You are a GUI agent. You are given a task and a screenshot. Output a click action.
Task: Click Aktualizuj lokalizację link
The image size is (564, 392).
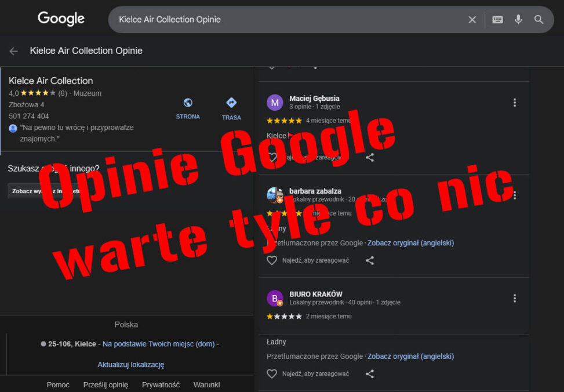click(131, 365)
